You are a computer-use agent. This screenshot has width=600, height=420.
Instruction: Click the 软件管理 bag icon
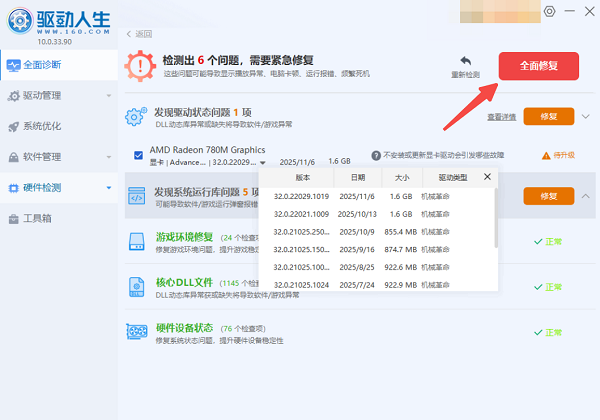pos(14,157)
